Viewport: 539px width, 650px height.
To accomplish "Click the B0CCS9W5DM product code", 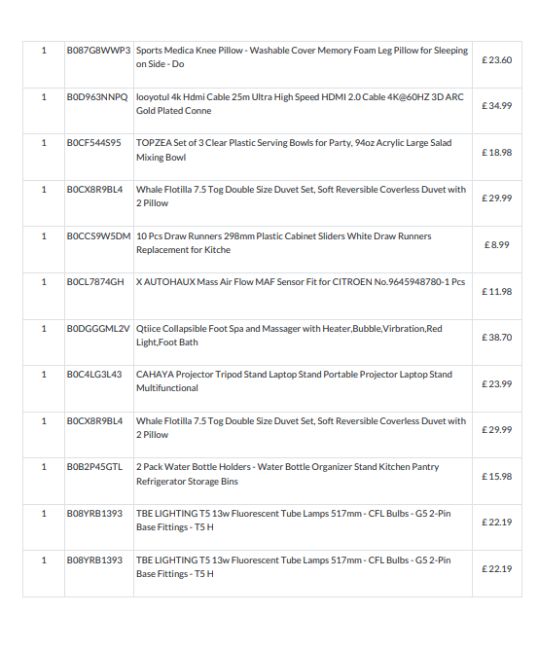I will (x=99, y=236).
